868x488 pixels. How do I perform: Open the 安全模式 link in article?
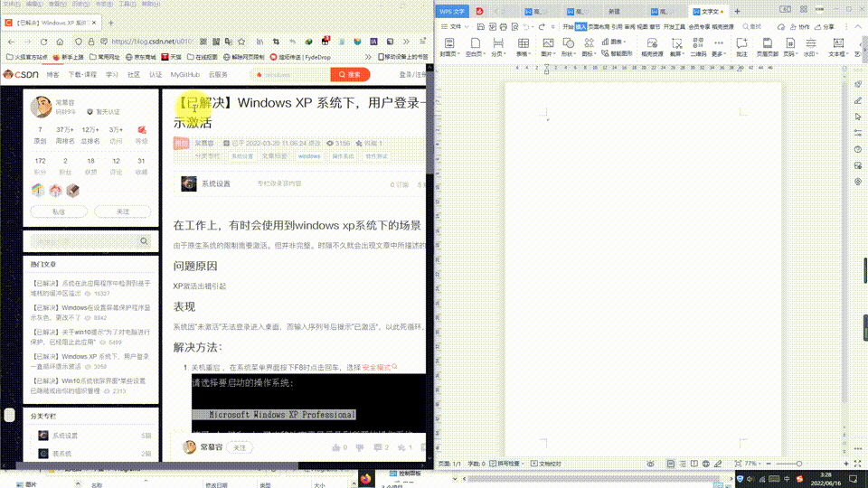pyautogui.click(x=376, y=368)
